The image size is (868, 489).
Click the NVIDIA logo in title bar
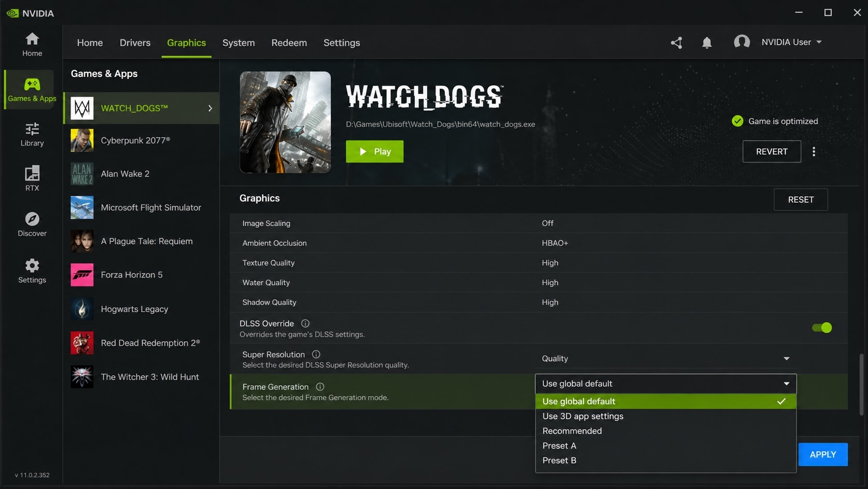coord(12,13)
